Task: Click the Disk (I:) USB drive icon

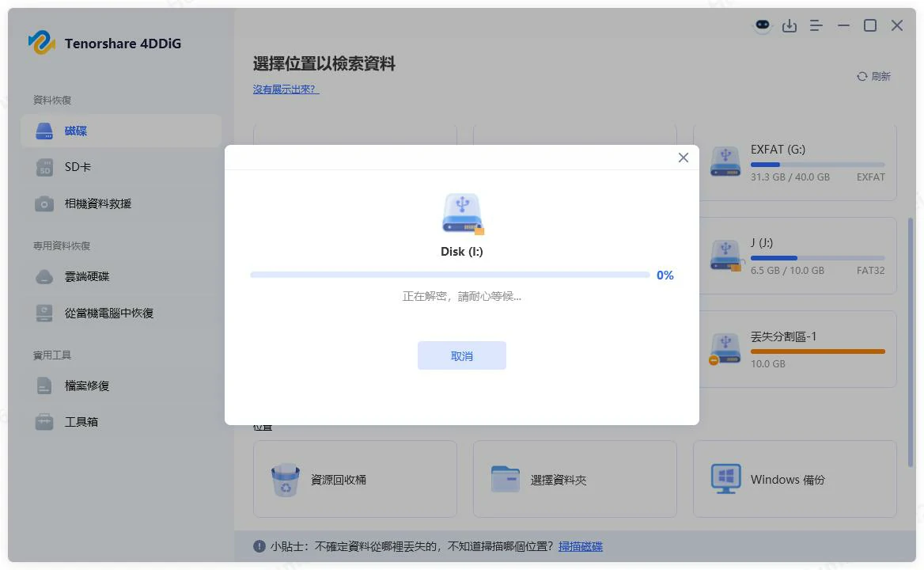Action: pyautogui.click(x=463, y=214)
